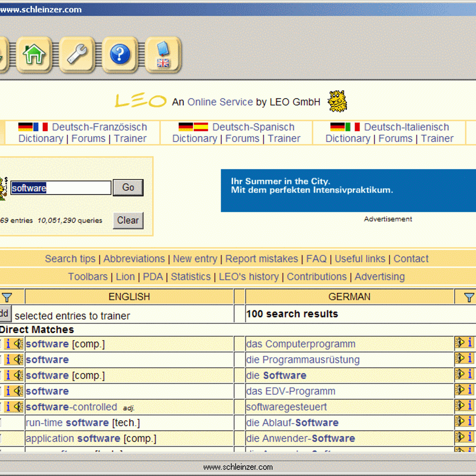Click the search field containing software

(61, 188)
